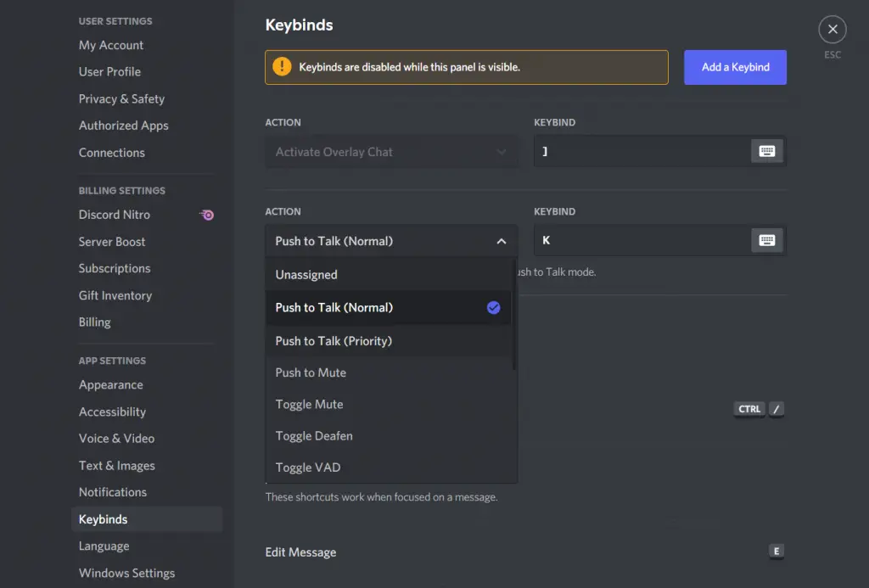This screenshot has height=588, width=869.
Task: Click the keyboard icon for the ] keybind
Action: (x=766, y=152)
